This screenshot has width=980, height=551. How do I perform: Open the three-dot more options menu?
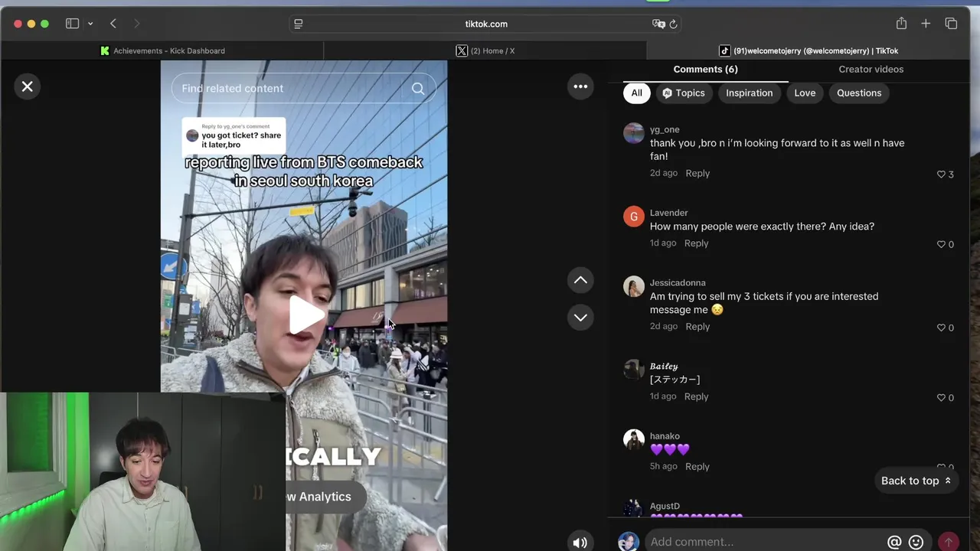coord(580,86)
